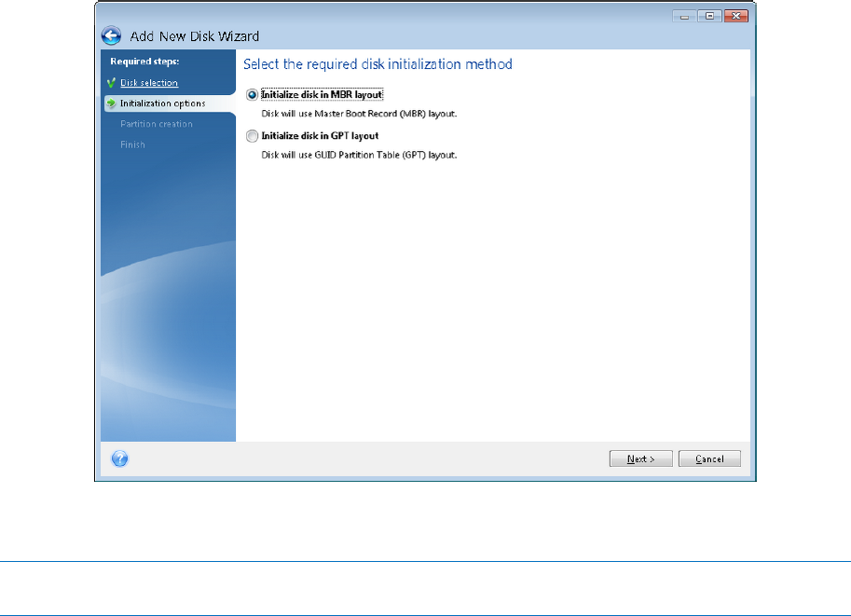Screen dimensions: 851x616
Task: Click the Required steps label
Action: click(144, 62)
